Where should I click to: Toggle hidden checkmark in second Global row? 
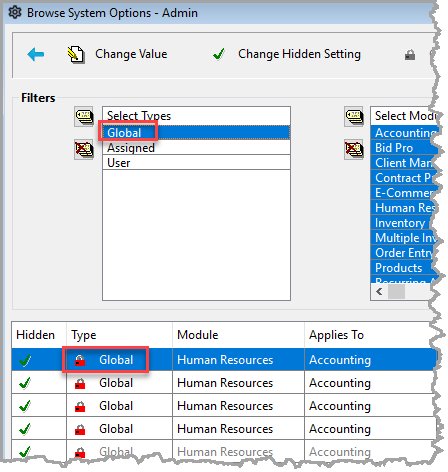pyautogui.click(x=25, y=383)
